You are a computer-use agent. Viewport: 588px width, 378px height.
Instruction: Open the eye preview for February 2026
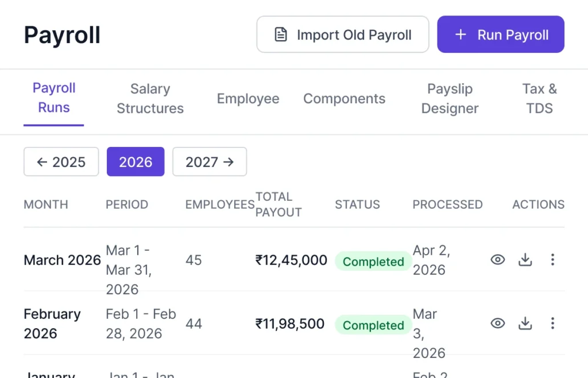click(x=497, y=324)
